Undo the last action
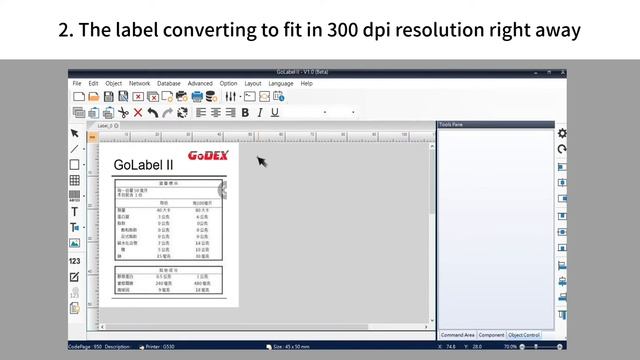 click(153, 112)
